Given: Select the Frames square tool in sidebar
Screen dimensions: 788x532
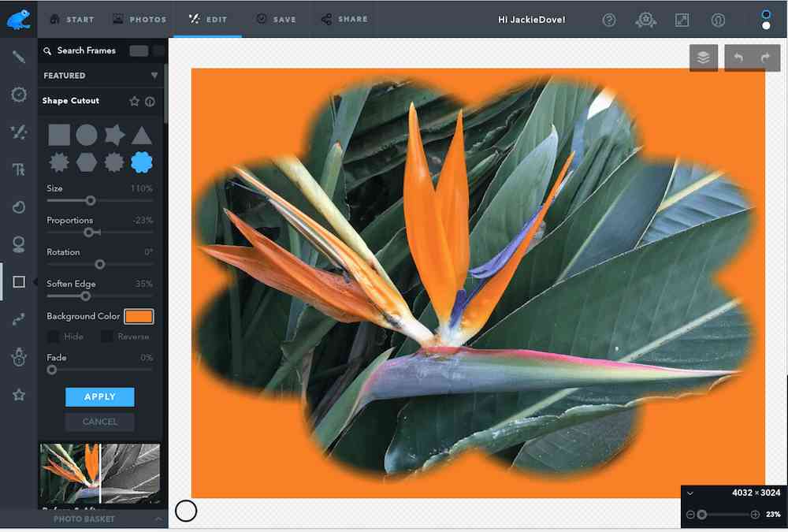Looking at the screenshot, I should click(x=19, y=281).
